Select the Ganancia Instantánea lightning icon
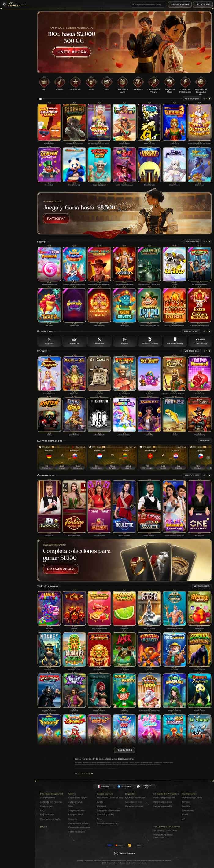 185,82
